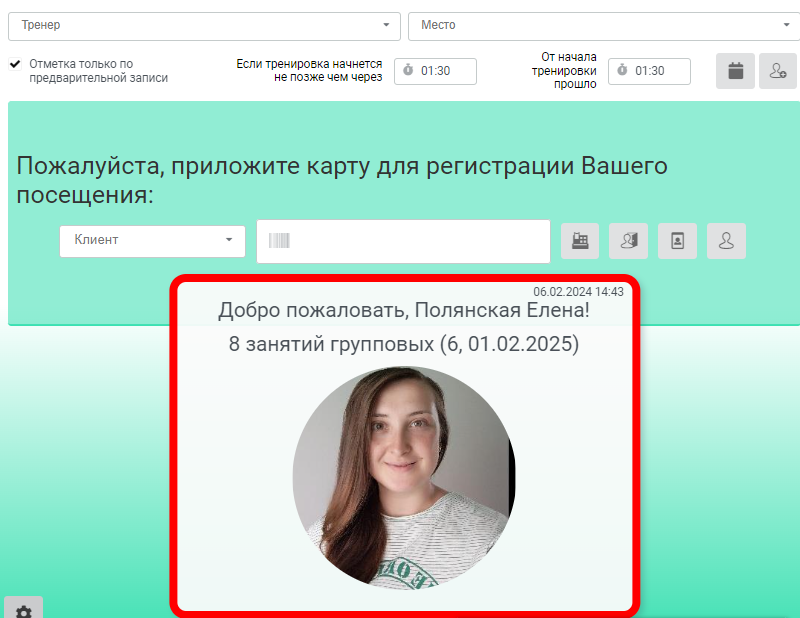
Task: Click stopwatch icon in 'не позже чем через' field
Action: (408, 70)
